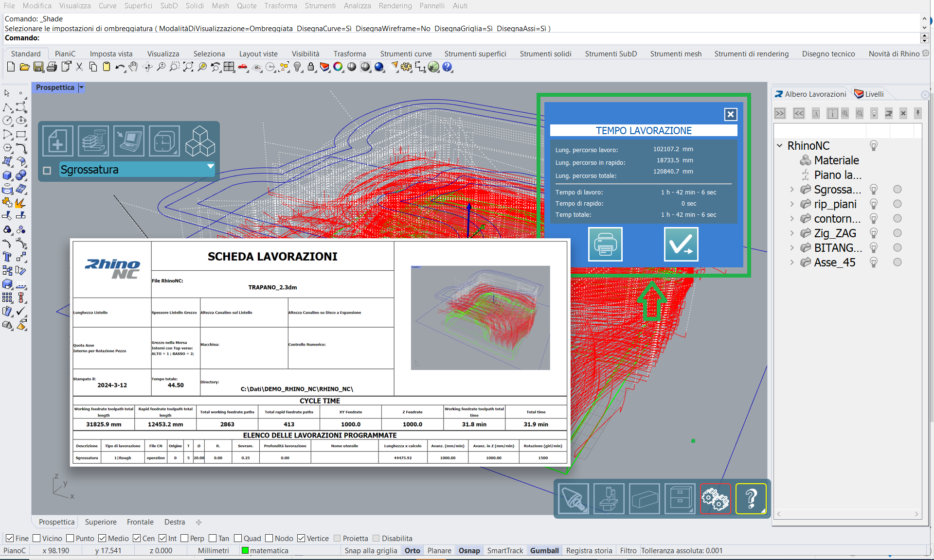Click the Print icon in Standard toolbar
Viewport: 934px width, 560px height.
(52, 67)
